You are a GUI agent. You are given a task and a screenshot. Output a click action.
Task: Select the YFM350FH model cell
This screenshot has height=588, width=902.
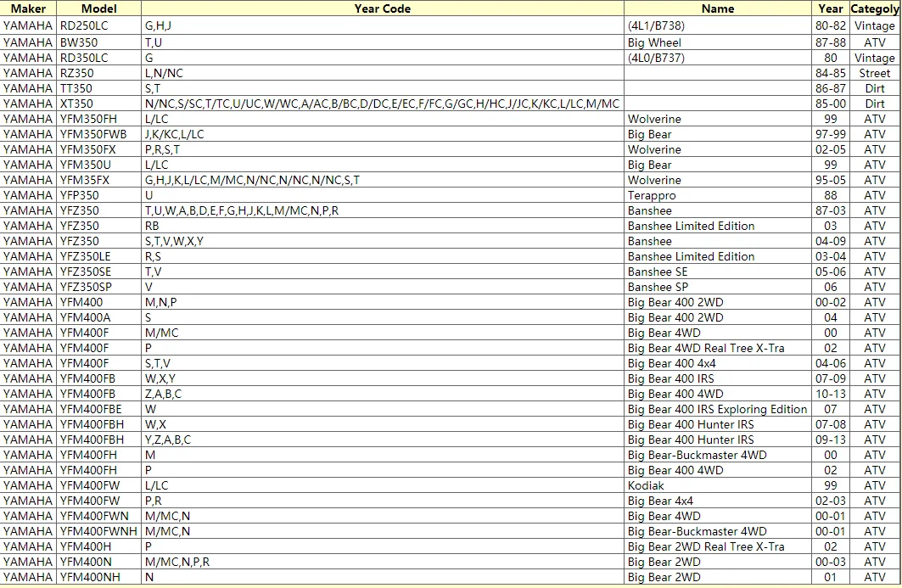point(99,119)
